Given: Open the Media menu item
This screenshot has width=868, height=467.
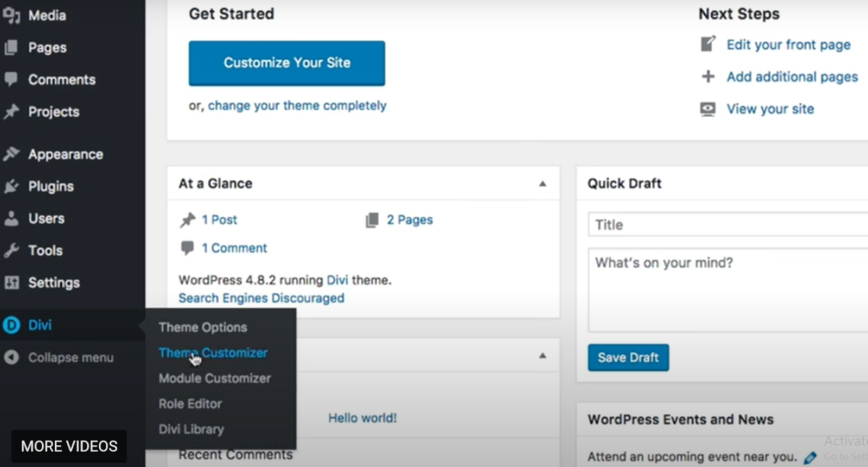Looking at the screenshot, I should [47, 15].
